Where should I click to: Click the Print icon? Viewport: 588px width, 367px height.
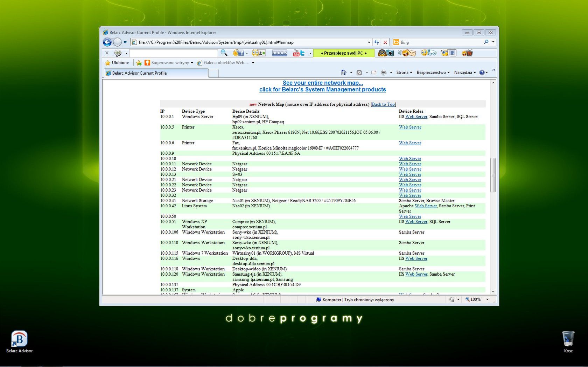pyautogui.click(x=384, y=72)
